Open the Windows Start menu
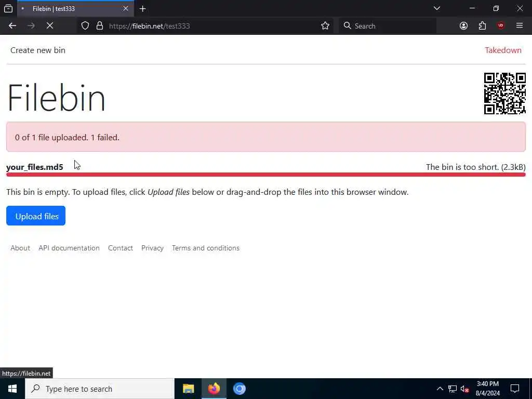 (x=12, y=389)
